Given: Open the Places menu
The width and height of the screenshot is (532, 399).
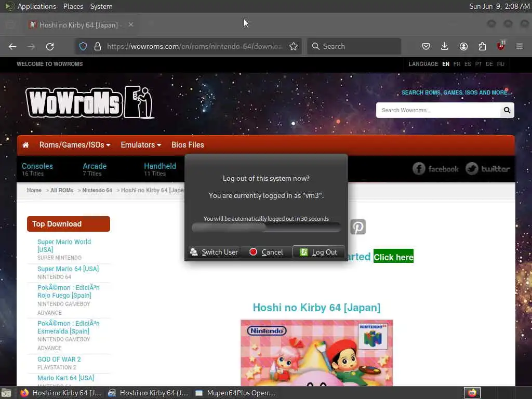Looking at the screenshot, I should pyautogui.click(x=73, y=6).
